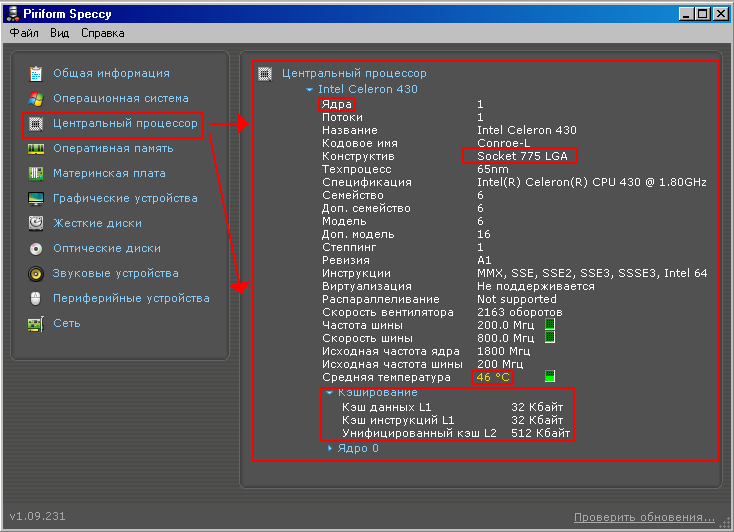The width and height of the screenshot is (734, 532).
Task: Open the Network section icon
Action: click(x=36, y=323)
